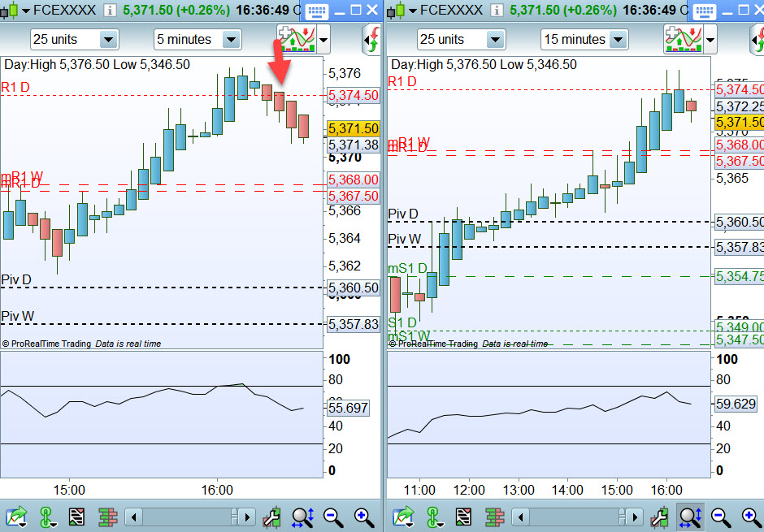The image size is (764, 532).
Task: Click scroll right arrow under 5 minutes chart
Action: pos(247,517)
